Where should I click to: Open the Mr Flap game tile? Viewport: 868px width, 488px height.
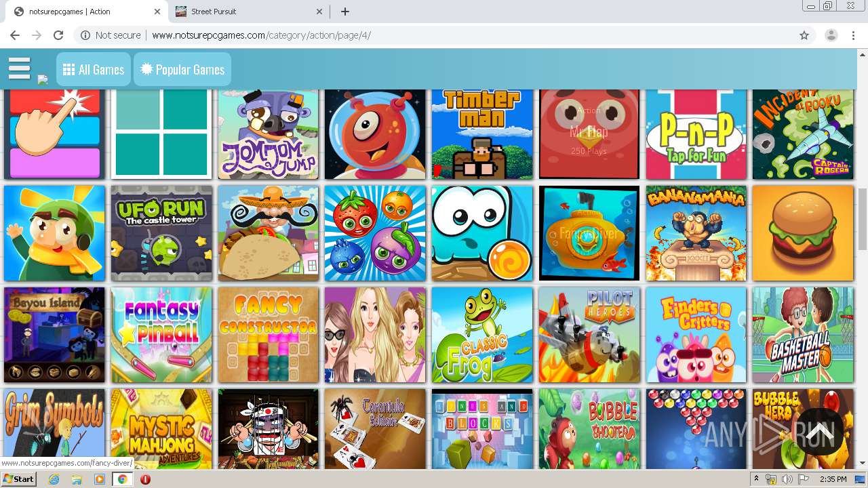pyautogui.click(x=589, y=134)
